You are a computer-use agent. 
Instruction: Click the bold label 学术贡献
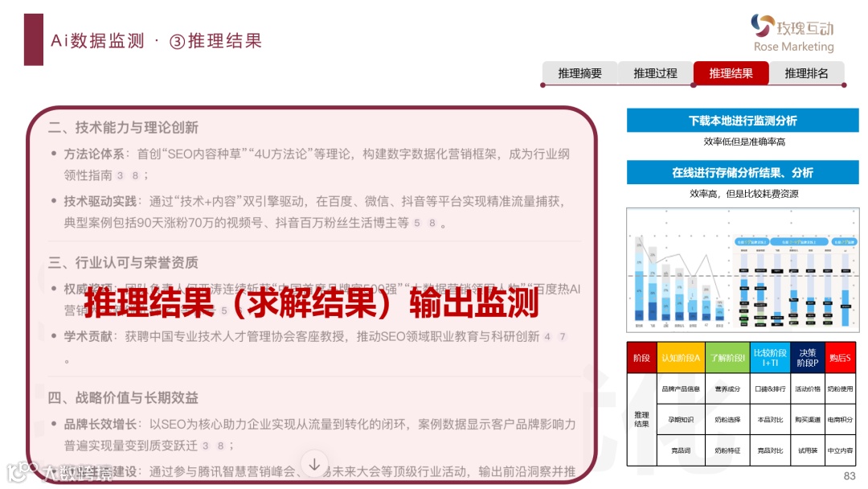click(88, 337)
